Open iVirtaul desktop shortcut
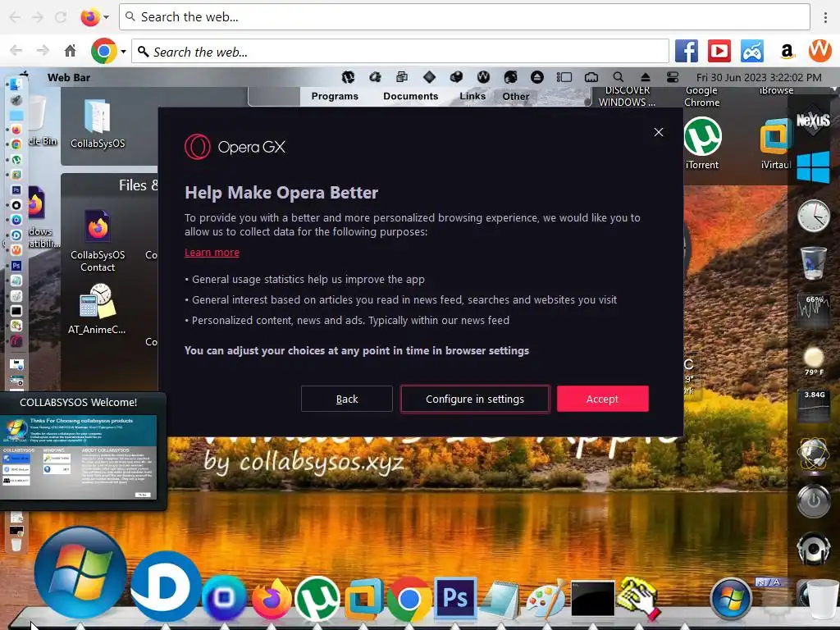Image resolution: width=840 pixels, height=630 pixels. click(775, 144)
